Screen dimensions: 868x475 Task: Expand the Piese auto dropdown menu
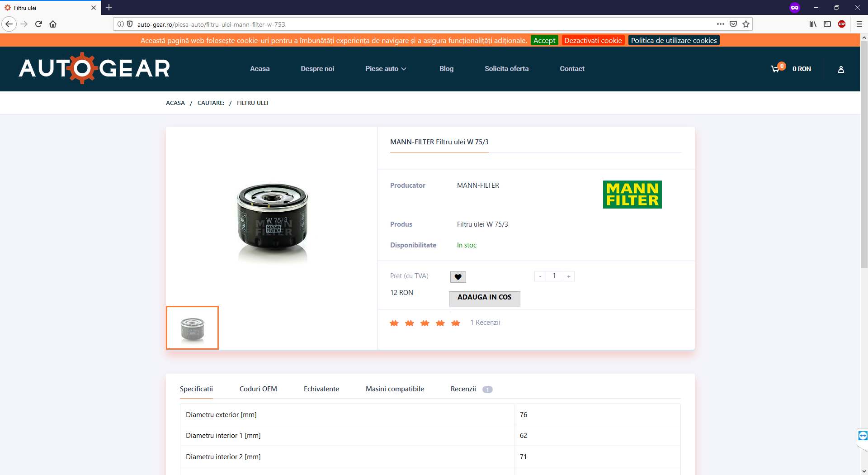[x=386, y=69]
